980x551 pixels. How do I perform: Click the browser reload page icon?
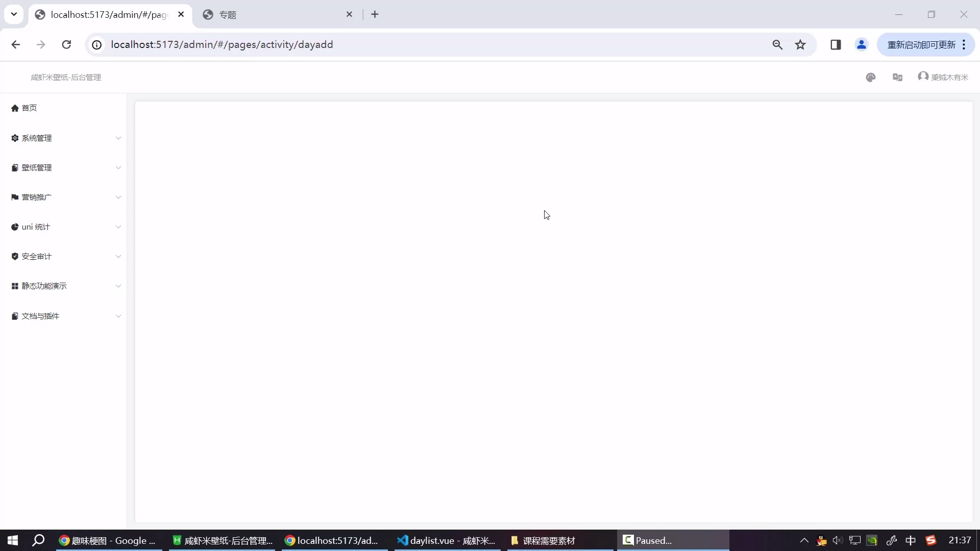pyautogui.click(x=66, y=45)
